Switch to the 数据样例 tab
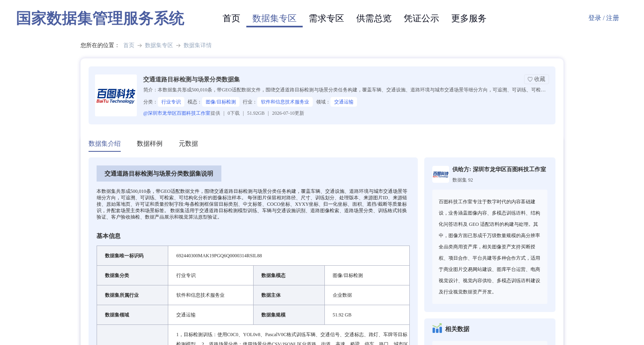The height and width of the screenshot is (345, 644). coord(150,144)
